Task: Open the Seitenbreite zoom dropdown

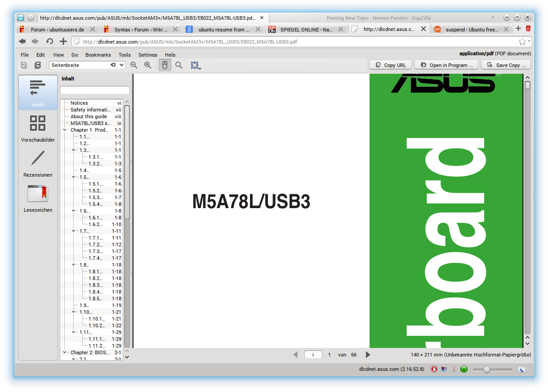Action: (x=121, y=65)
